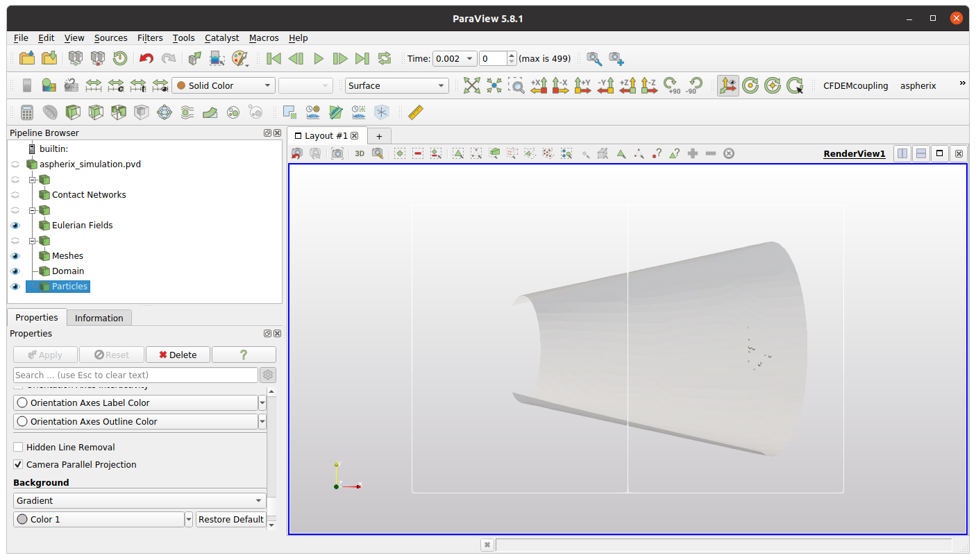
Task: Toggle visibility eye of Eulerian Fields
Action: click(15, 226)
